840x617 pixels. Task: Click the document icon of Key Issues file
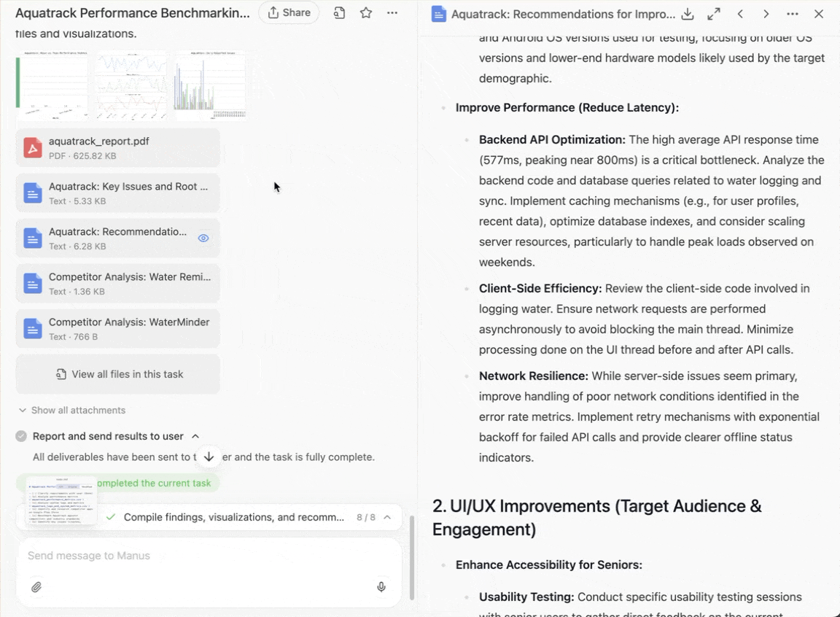coord(33,193)
